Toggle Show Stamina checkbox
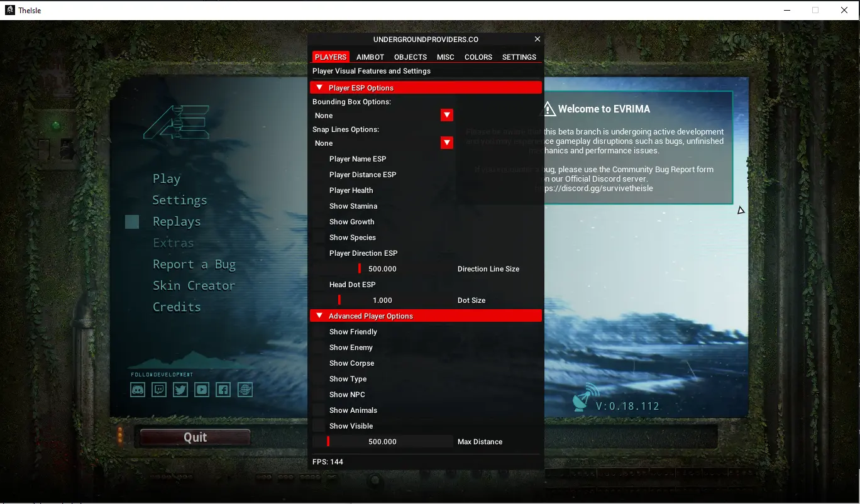The width and height of the screenshot is (860, 504). point(319,206)
